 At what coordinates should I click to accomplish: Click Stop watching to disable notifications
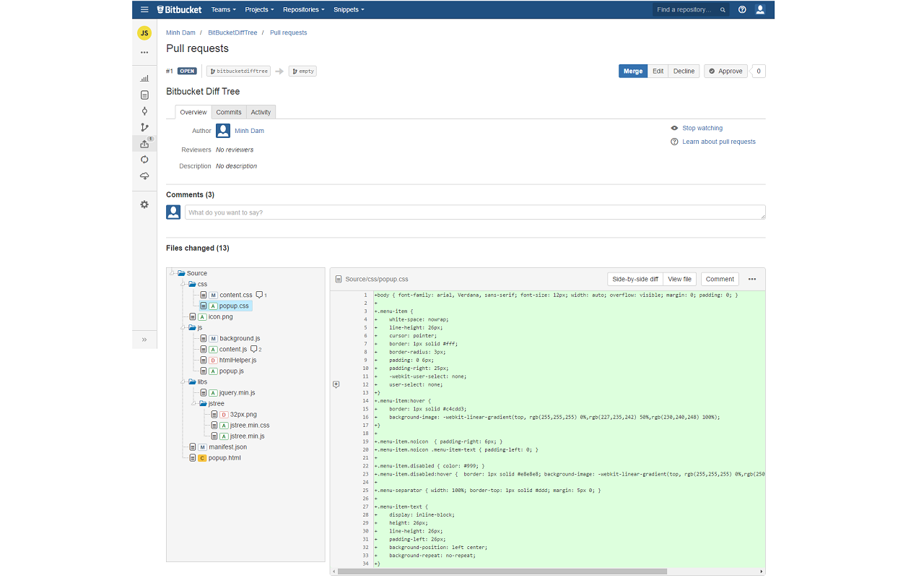pos(701,128)
